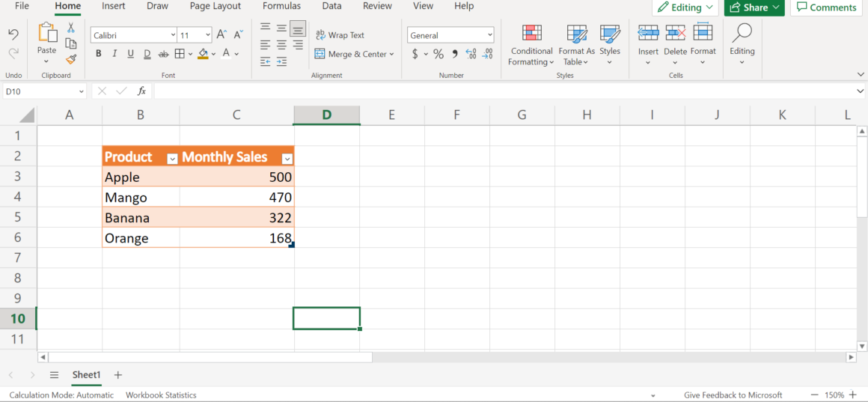Click Give Feedback to Microsoft
Viewport: 868px width, 402px height.
733,395
